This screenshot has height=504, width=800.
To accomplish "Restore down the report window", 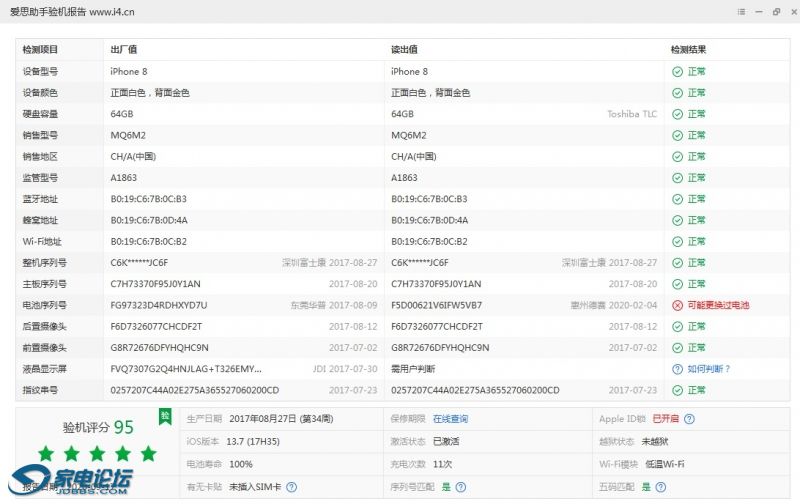I will [777, 12].
